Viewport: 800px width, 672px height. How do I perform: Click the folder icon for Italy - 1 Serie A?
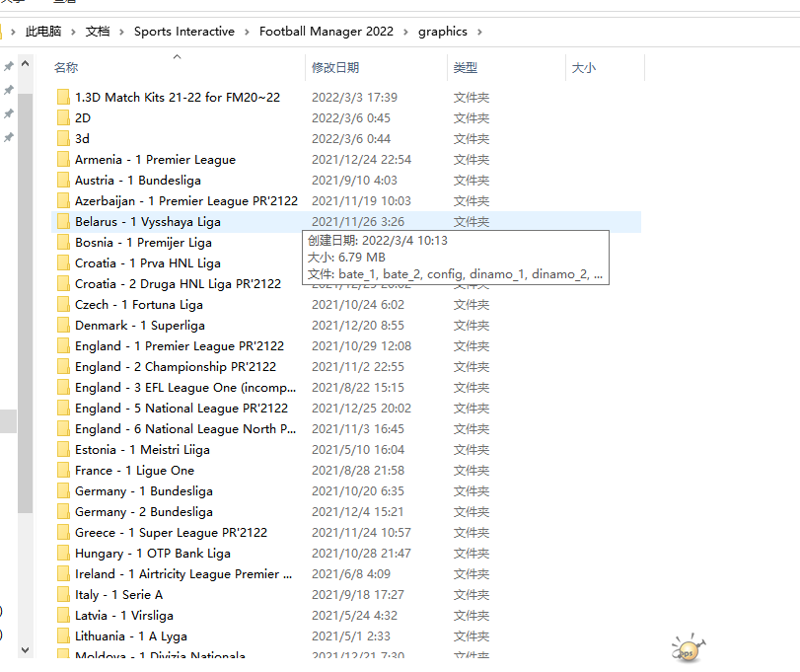click(63, 595)
